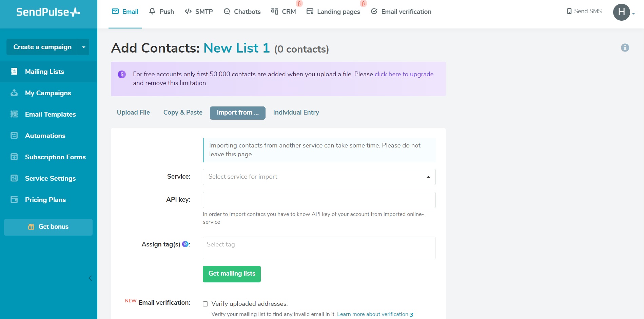Viewport: 644px width, 319px height.
Task: Open the user account avatar menu
Action: [x=622, y=12]
